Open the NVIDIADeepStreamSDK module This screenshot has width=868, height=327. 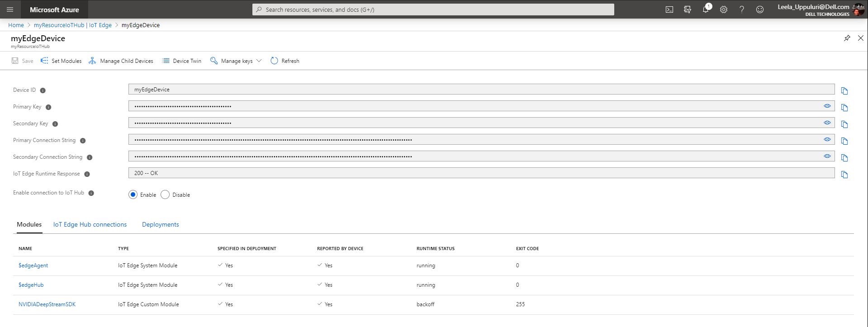tap(47, 304)
